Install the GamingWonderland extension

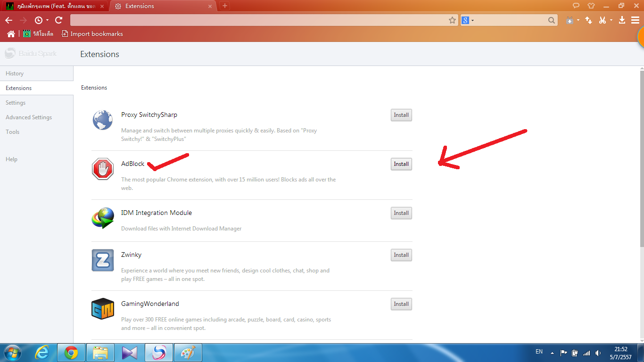tap(401, 304)
